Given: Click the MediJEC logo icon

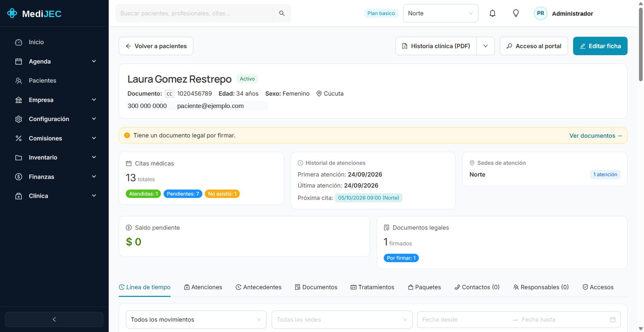Looking at the screenshot, I should [12, 13].
